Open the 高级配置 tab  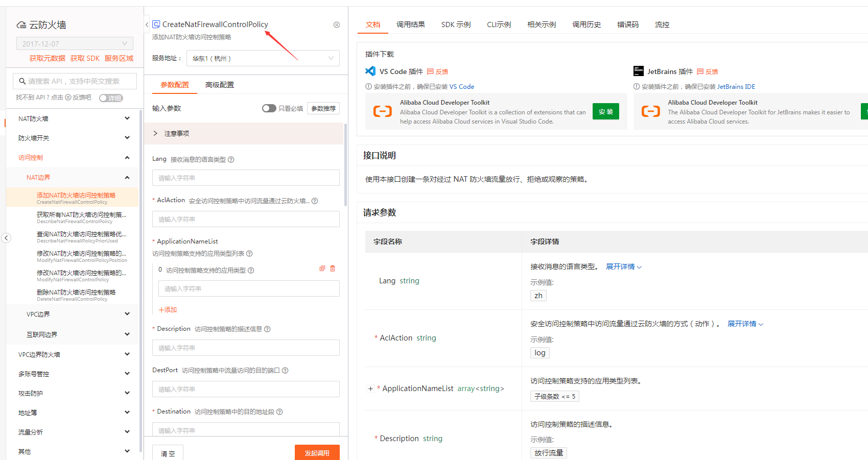pos(220,85)
